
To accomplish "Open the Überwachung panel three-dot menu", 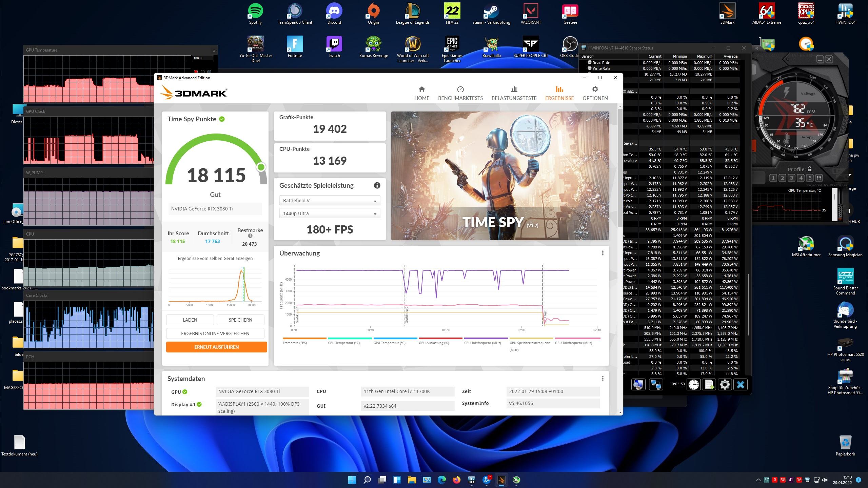I will (603, 253).
